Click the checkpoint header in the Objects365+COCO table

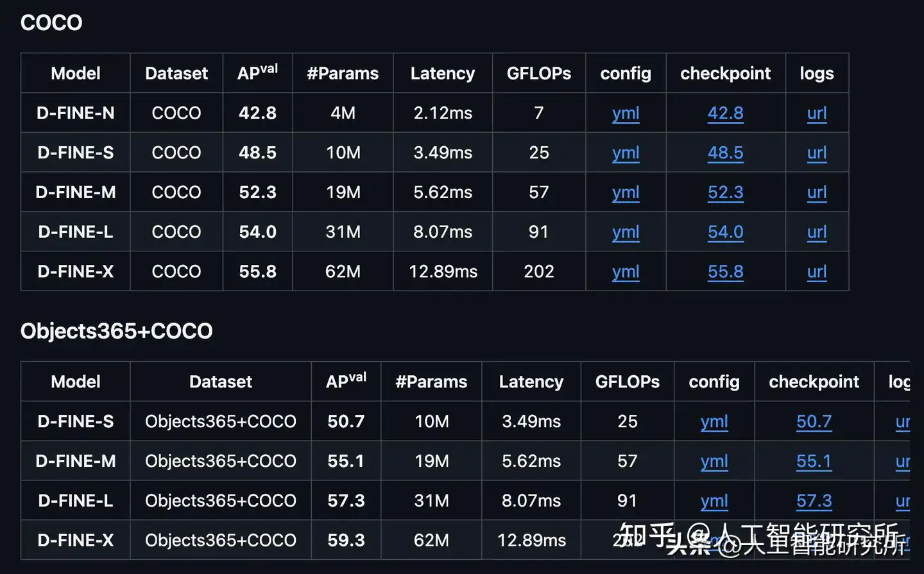click(814, 382)
